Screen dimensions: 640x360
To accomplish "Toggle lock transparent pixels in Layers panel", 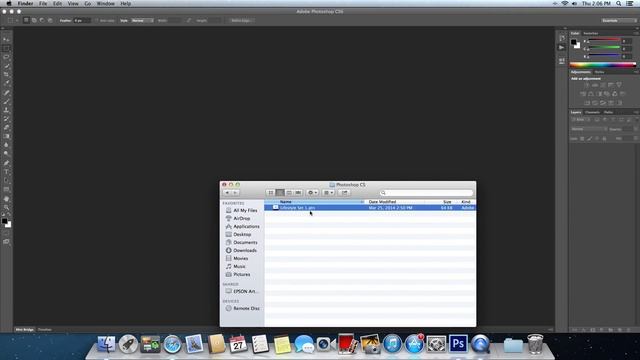I will tap(582, 139).
